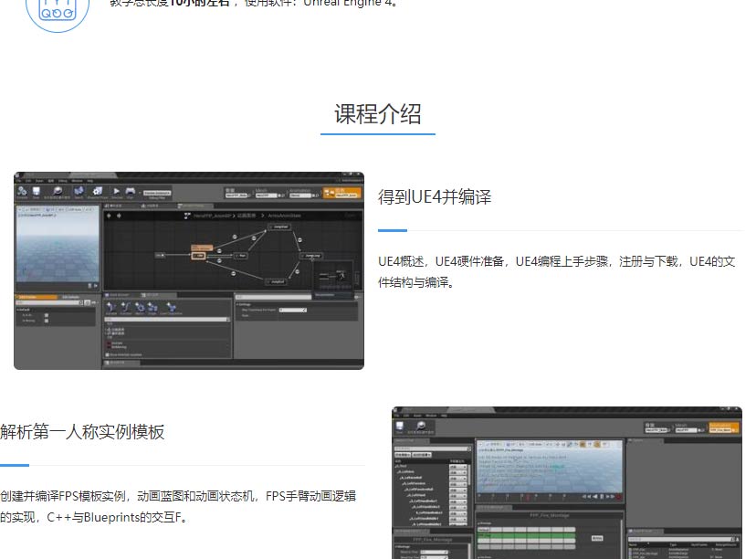This screenshot has height=559, width=756.
Task: Select the orange mode button in montage editor screenshot
Action: pyautogui.click(x=724, y=427)
